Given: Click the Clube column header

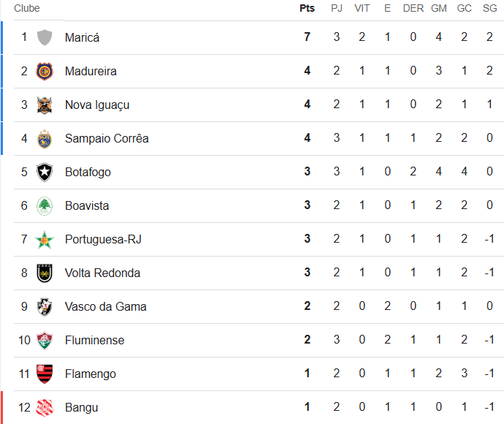Looking at the screenshot, I should pyautogui.click(x=27, y=9).
